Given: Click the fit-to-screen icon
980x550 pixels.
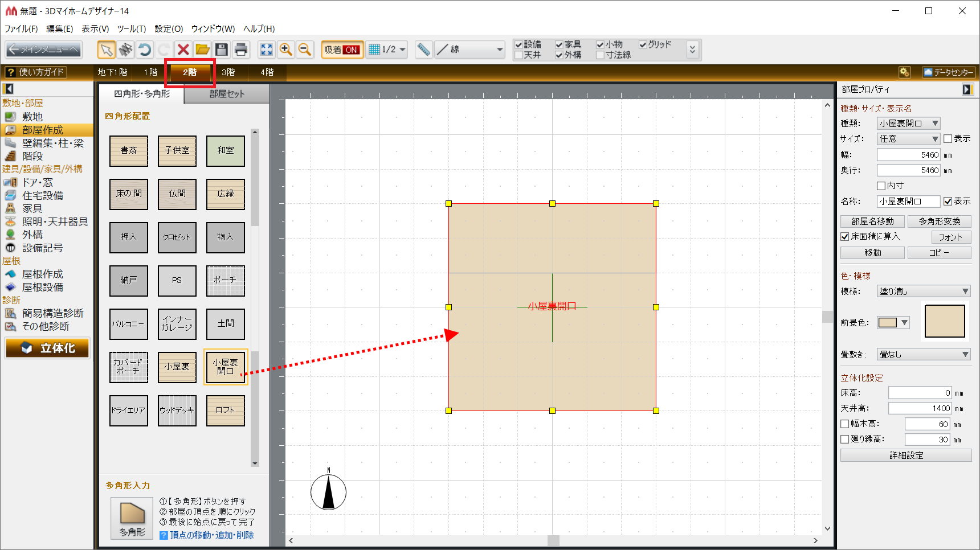Looking at the screenshot, I should coord(267,50).
